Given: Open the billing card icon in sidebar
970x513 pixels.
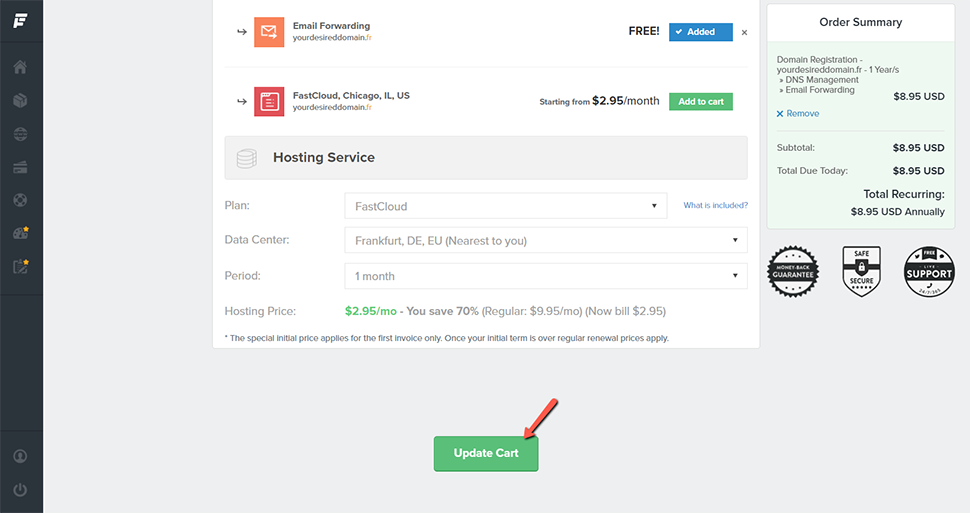Looking at the screenshot, I should [x=20, y=167].
